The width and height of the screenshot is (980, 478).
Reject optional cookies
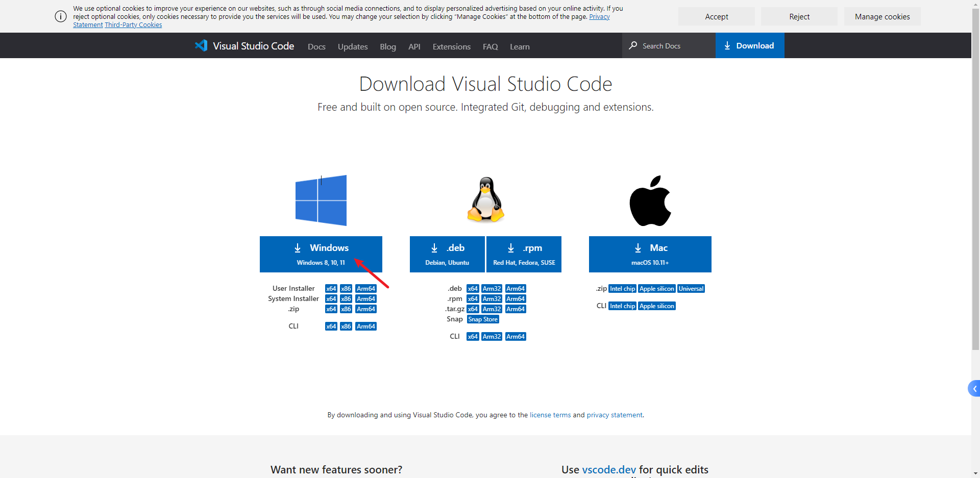tap(799, 16)
